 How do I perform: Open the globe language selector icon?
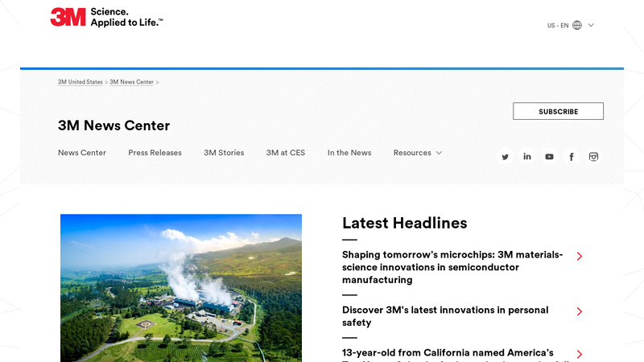tap(577, 26)
